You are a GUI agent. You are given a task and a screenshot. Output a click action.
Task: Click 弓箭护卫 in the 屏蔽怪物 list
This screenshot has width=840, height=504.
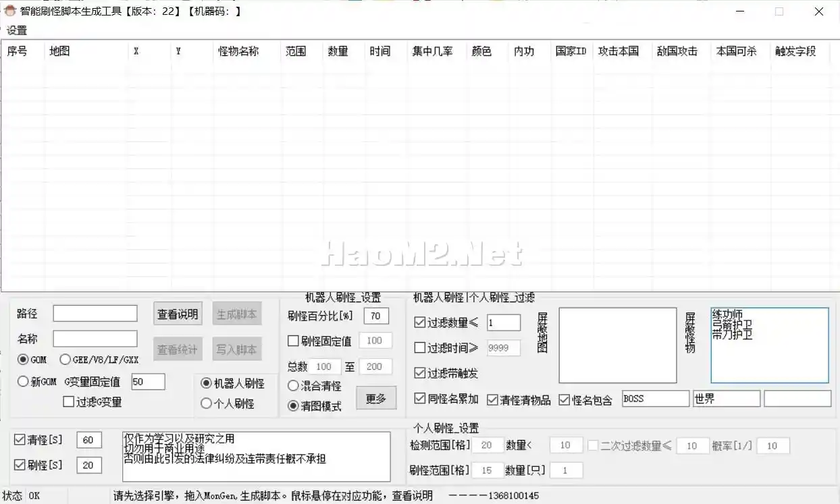click(732, 324)
